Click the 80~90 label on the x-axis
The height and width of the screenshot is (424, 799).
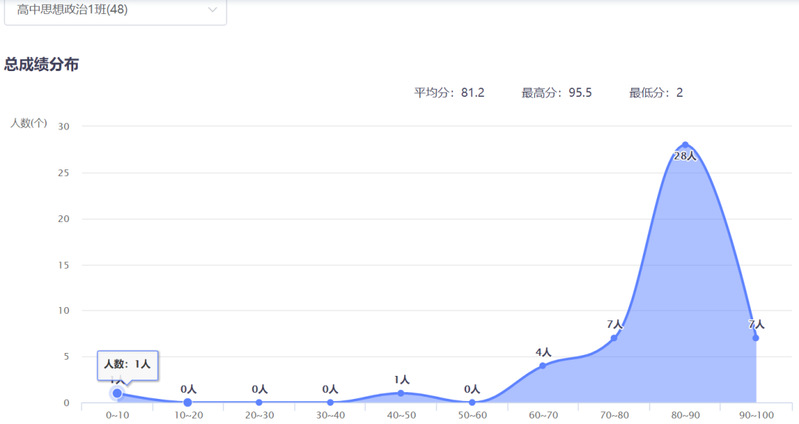685,415
